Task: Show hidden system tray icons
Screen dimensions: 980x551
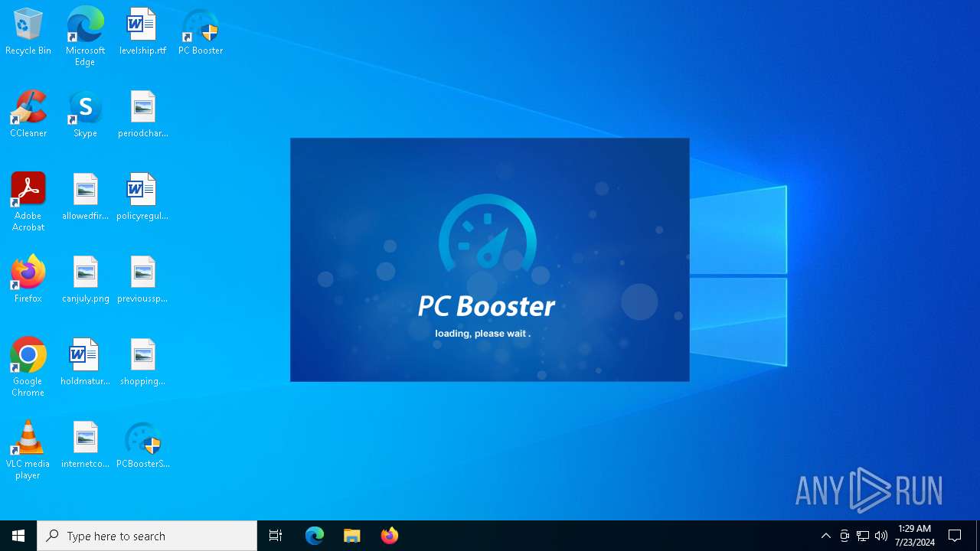Action: tap(826, 536)
